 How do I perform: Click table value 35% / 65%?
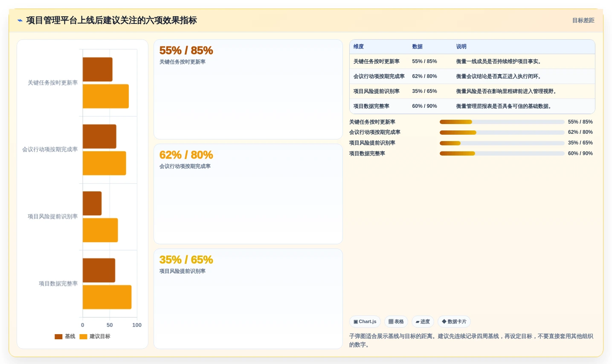pyautogui.click(x=424, y=91)
